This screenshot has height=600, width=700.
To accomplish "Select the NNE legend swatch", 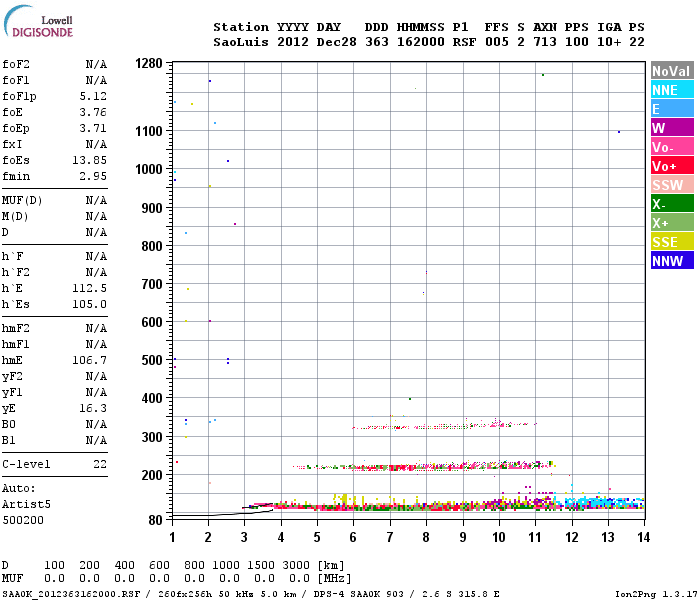I will [x=672, y=90].
